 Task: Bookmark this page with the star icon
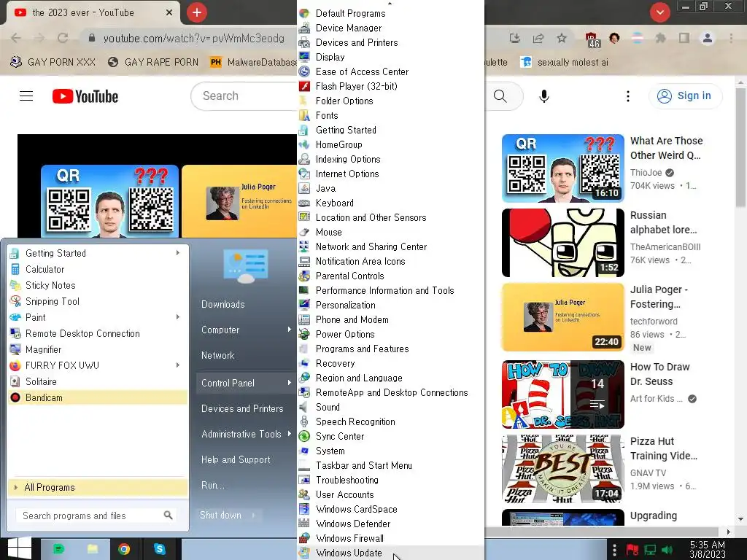[x=562, y=38]
